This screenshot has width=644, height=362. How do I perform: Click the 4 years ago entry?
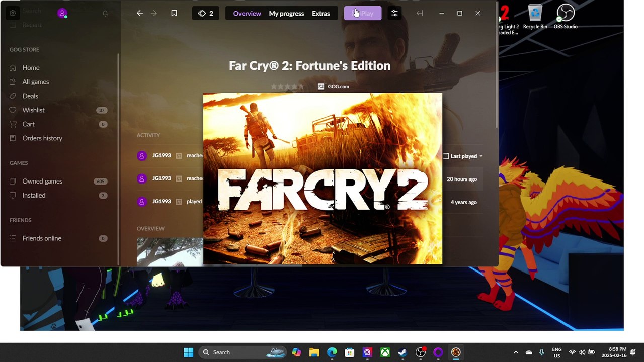pos(463,202)
